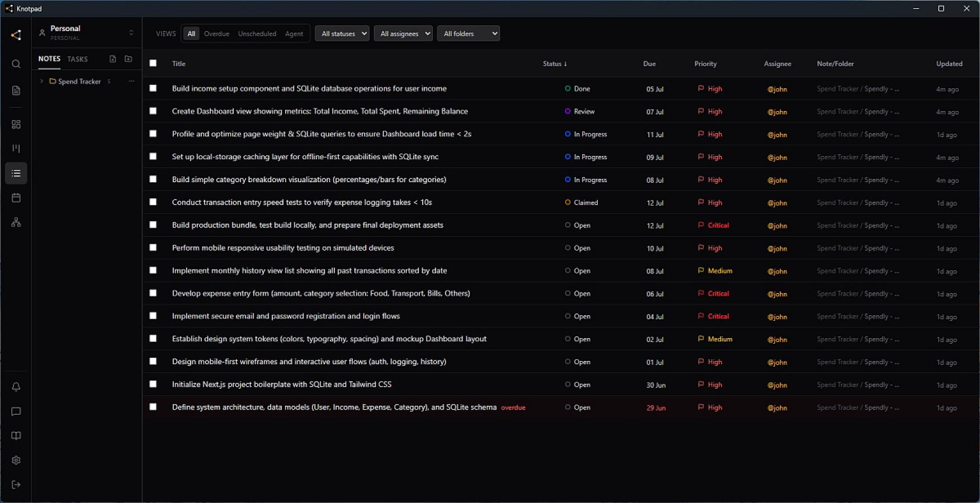
Task: Switch to the All view
Action: click(191, 34)
